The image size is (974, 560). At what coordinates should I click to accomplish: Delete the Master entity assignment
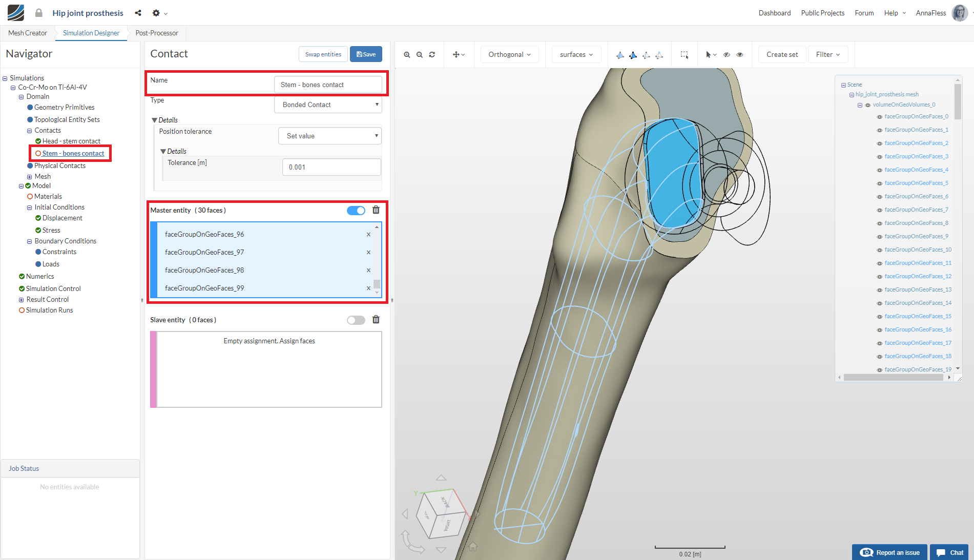(x=376, y=210)
